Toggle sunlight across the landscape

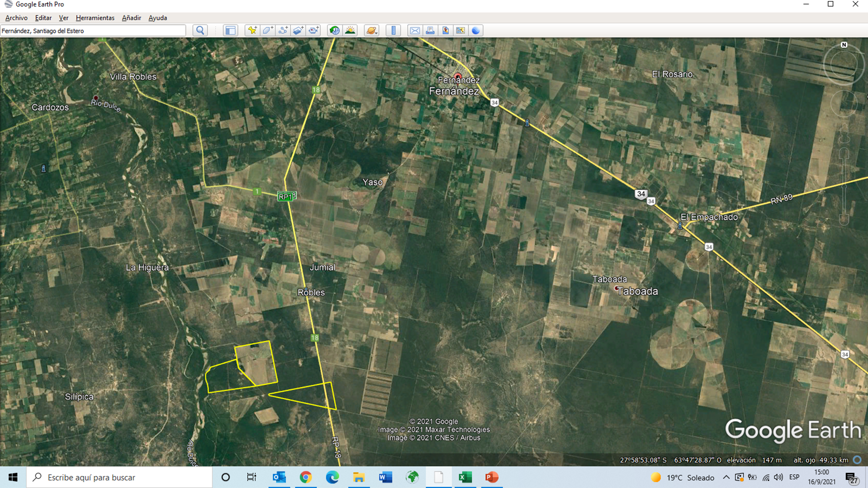tap(350, 30)
